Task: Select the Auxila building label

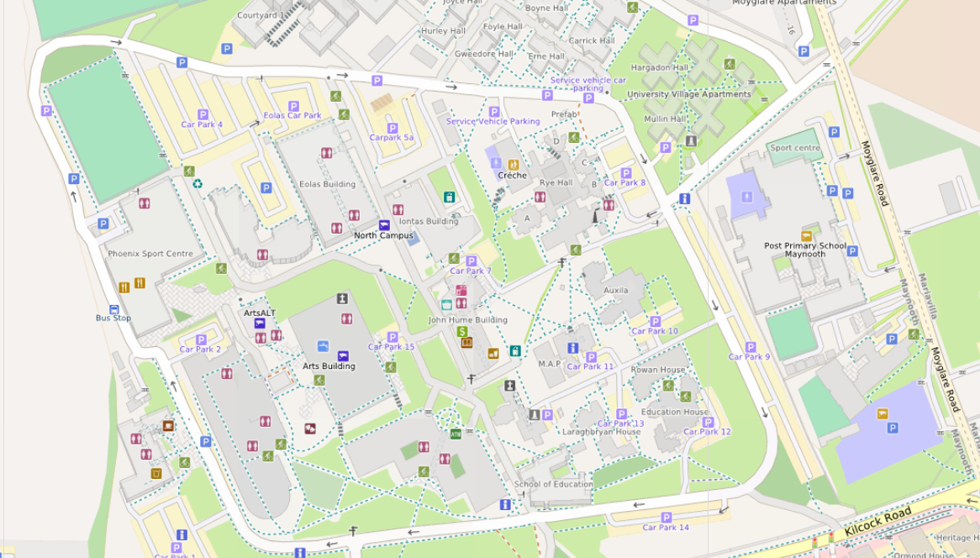Action: (x=615, y=291)
